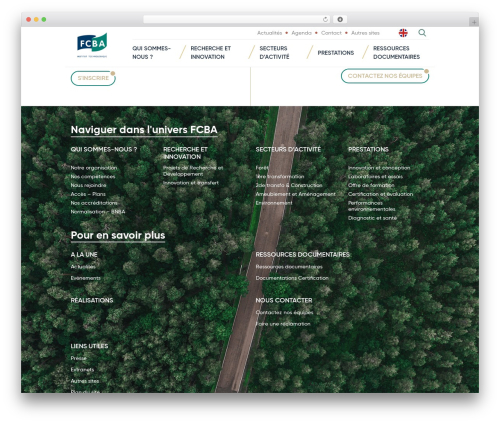Open Offre de formation link
Screen dimensions: 500x423
tap(371, 185)
